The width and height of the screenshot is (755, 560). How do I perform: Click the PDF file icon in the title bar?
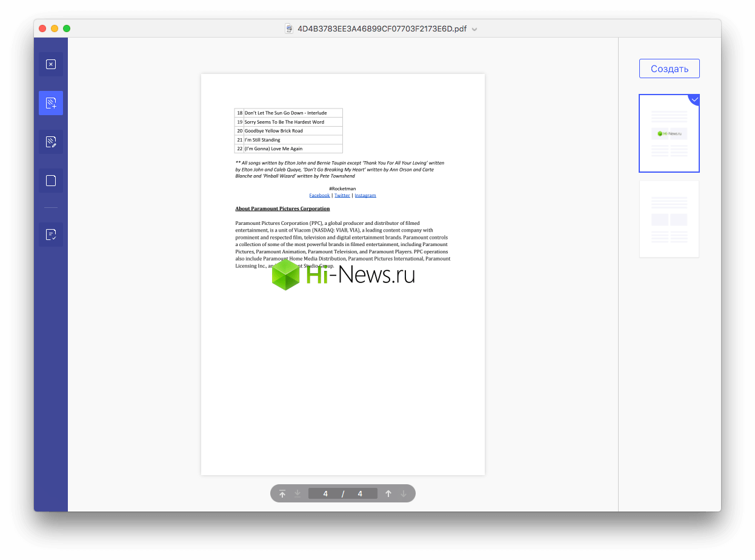(x=289, y=28)
